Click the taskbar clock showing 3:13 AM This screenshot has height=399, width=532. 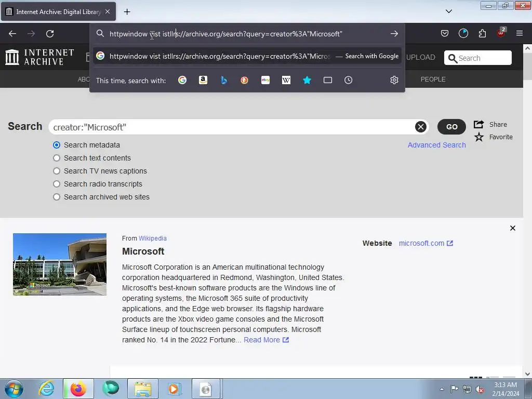[x=506, y=389]
